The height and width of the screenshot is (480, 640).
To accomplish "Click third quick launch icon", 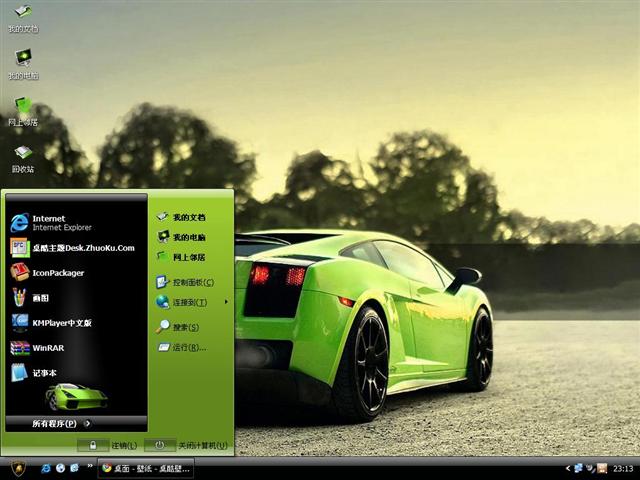I will coord(75,468).
